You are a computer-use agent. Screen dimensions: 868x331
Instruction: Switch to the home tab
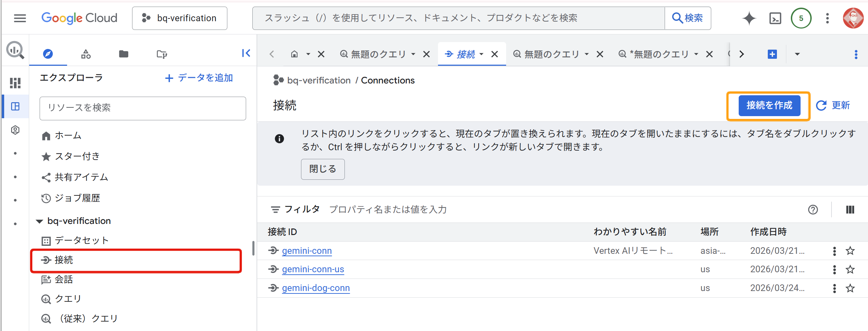[x=294, y=54]
